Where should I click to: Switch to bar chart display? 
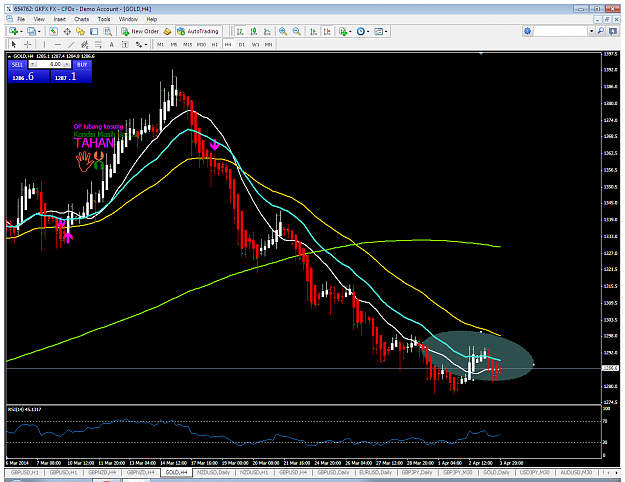(x=240, y=31)
